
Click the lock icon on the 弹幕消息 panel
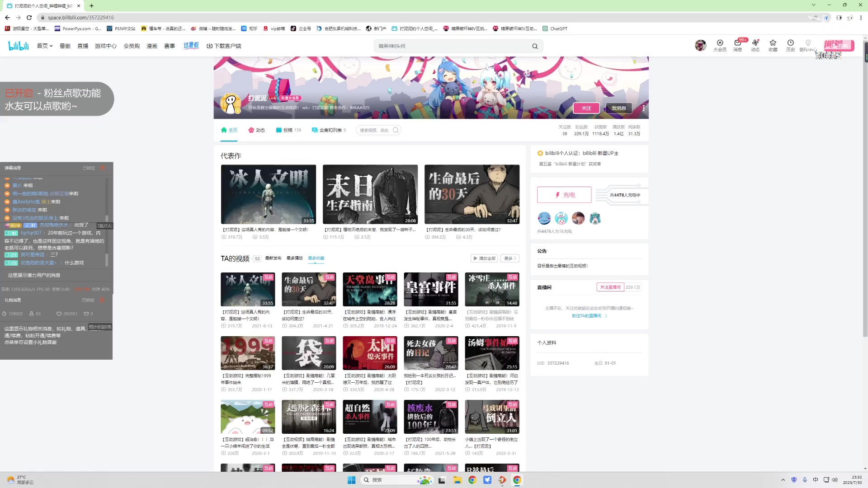coord(103,168)
